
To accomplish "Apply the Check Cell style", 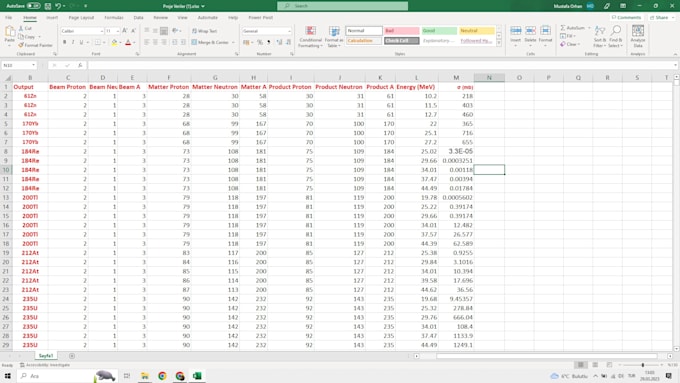I will click(x=402, y=41).
